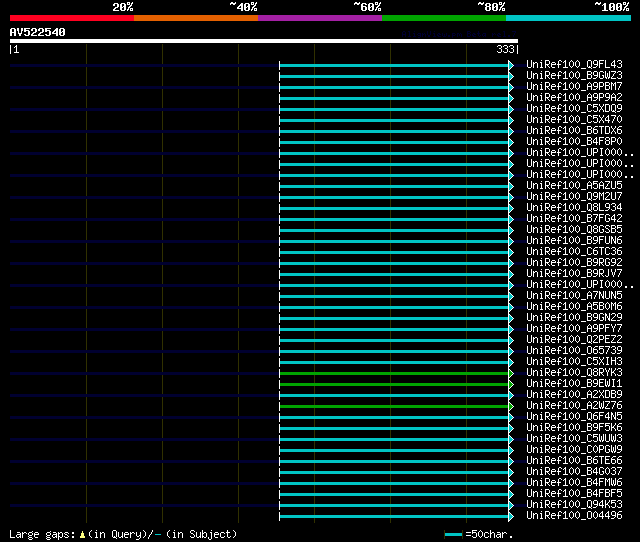Select the white AV522540 query sequence bar
The width and height of the screenshot is (640, 542).
[x=264, y=41]
